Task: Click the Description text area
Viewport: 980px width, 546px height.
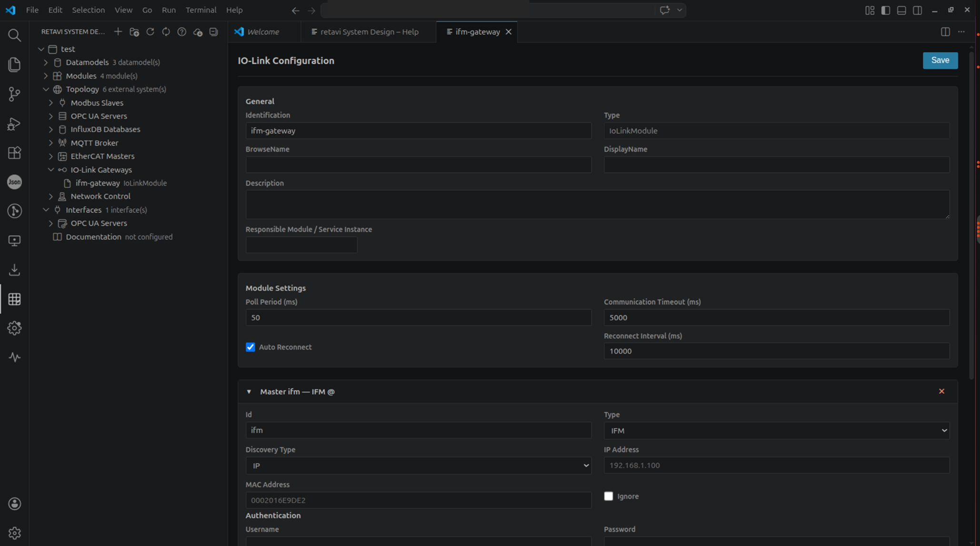Action: pyautogui.click(x=597, y=205)
